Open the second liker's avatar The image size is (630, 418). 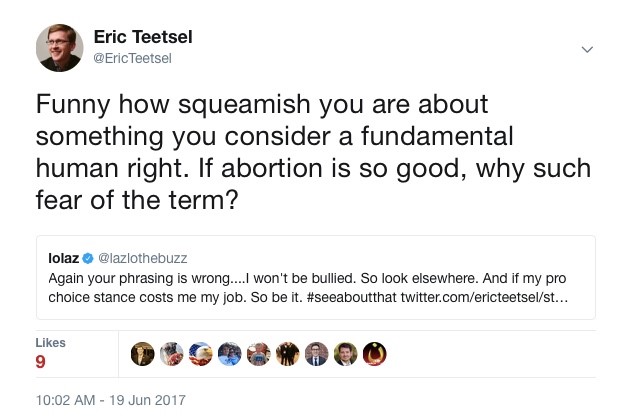pyautogui.click(x=172, y=354)
